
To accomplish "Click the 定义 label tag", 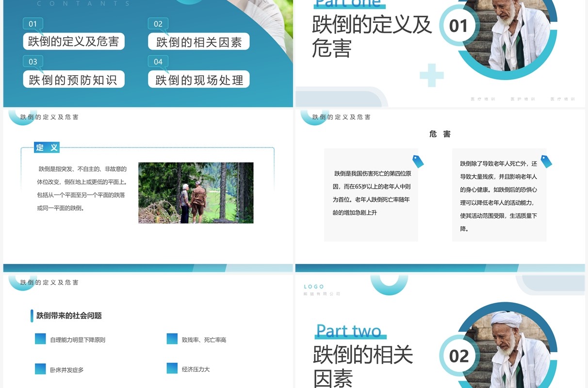I will 47,147.
